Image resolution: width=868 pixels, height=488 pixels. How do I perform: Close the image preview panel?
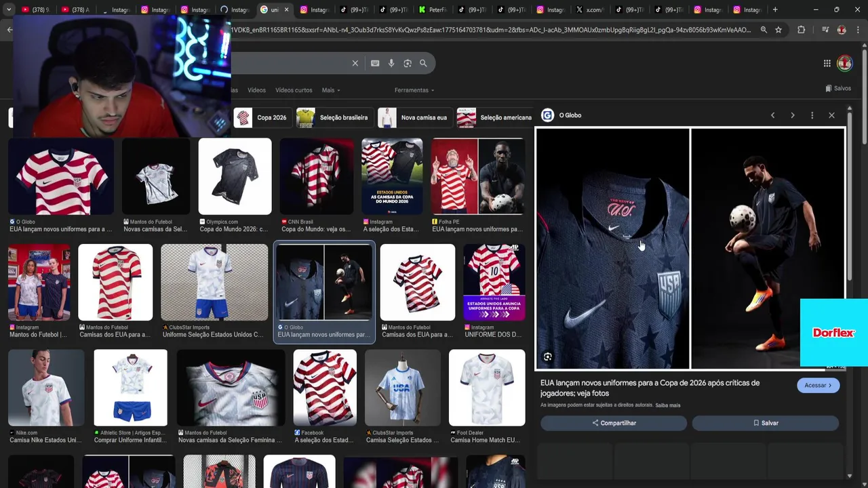pyautogui.click(x=831, y=115)
